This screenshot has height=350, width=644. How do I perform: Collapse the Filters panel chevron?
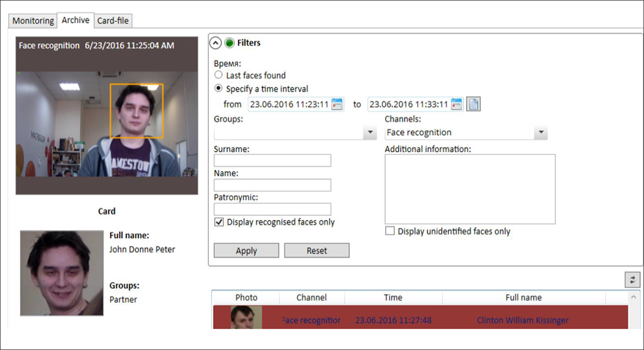pyautogui.click(x=216, y=43)
